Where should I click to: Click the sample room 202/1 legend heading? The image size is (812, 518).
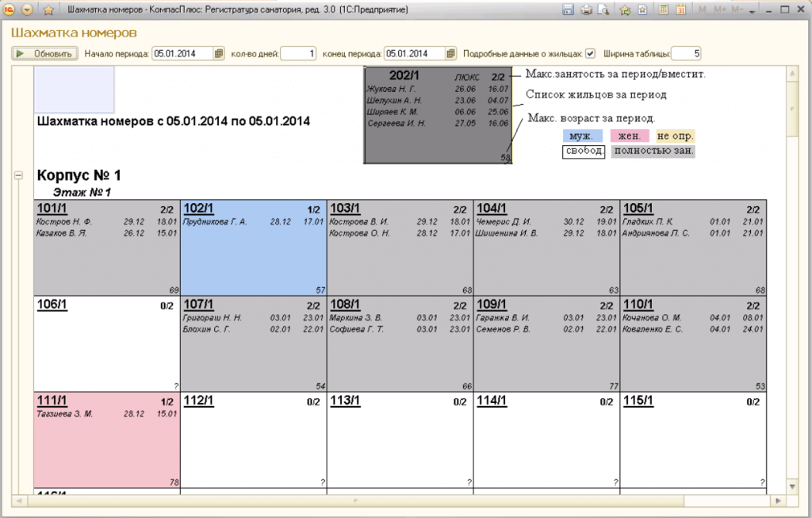(x=404, y=75)
